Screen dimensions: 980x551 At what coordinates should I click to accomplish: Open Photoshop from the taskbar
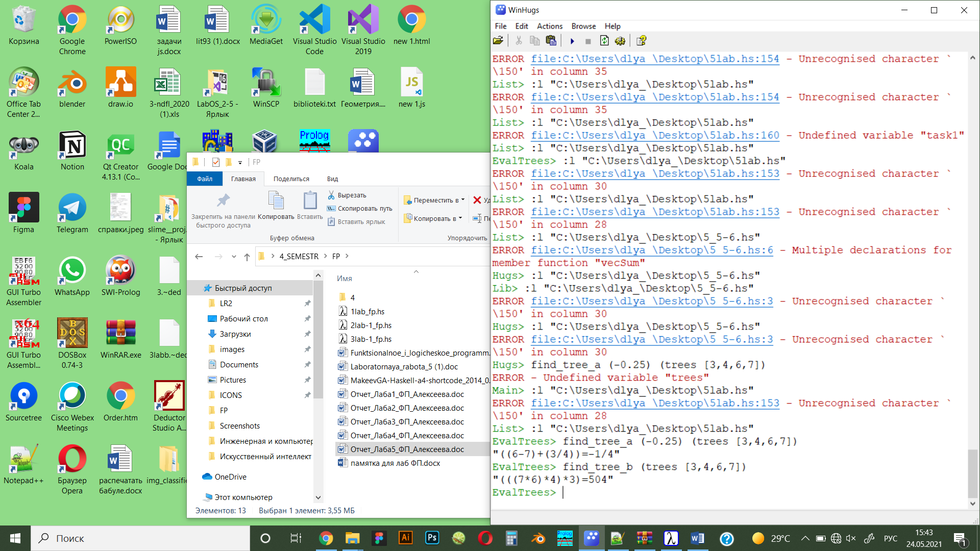point(432,538)
